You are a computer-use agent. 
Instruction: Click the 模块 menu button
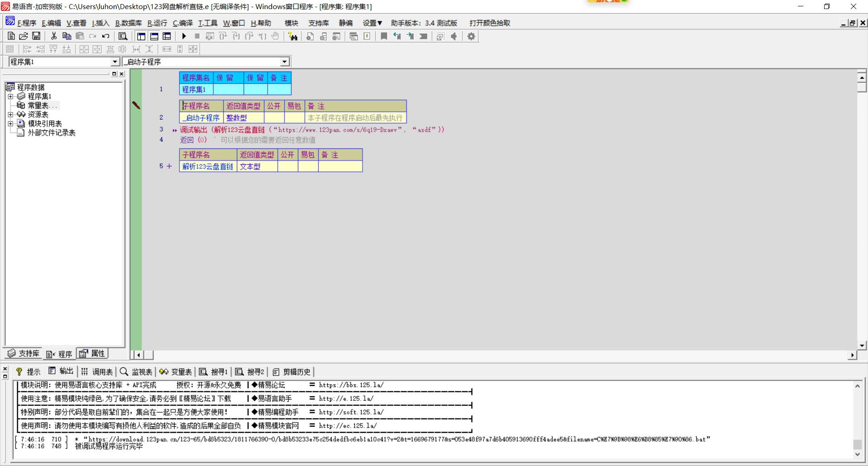coord(292,23)
